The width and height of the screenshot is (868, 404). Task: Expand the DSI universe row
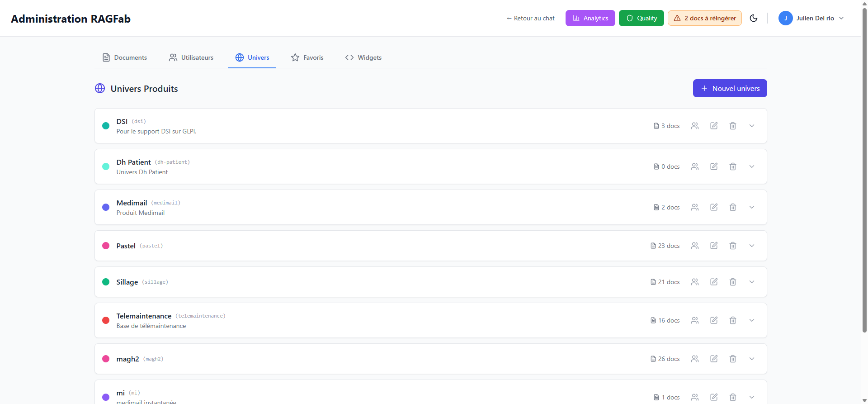tap(752, 126)
